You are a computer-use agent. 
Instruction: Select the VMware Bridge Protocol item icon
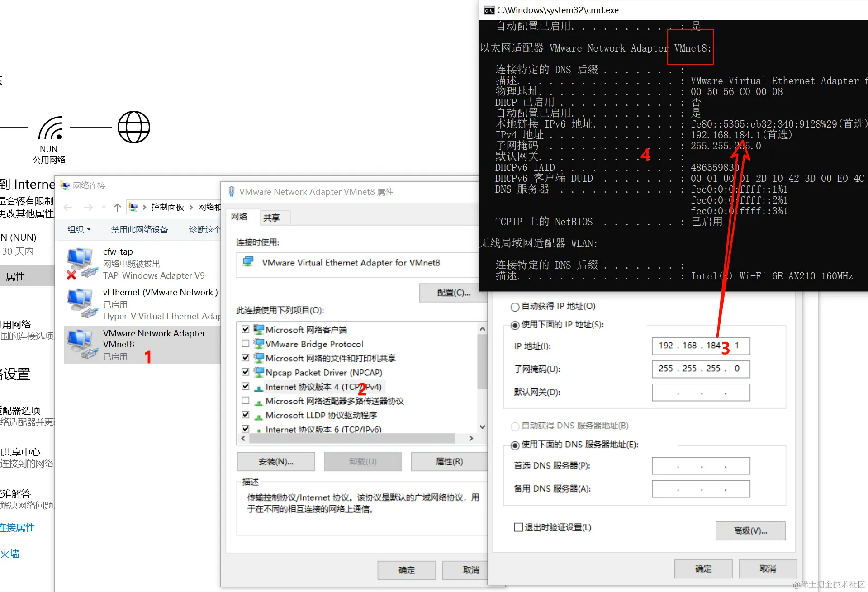(259, 344)
